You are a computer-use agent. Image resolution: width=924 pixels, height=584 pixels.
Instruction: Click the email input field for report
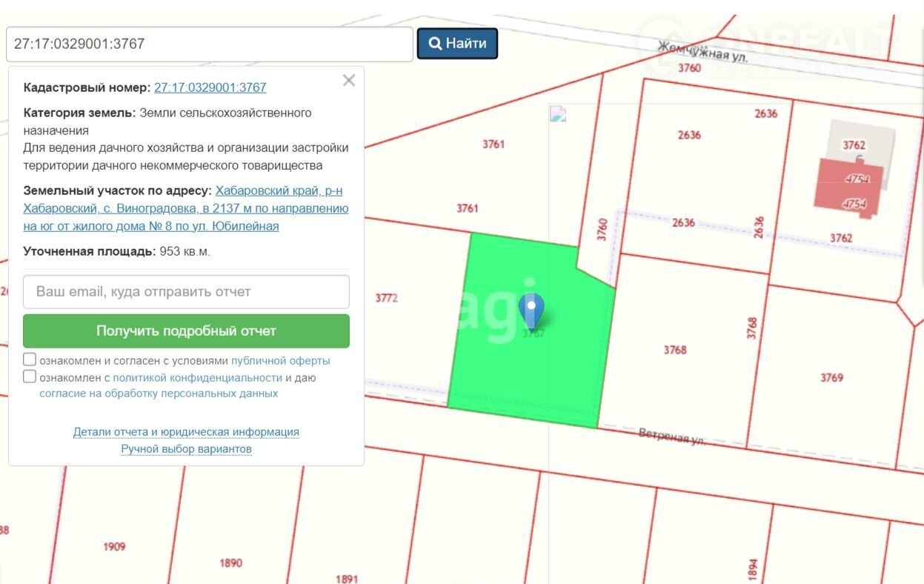tap(186, 292)
